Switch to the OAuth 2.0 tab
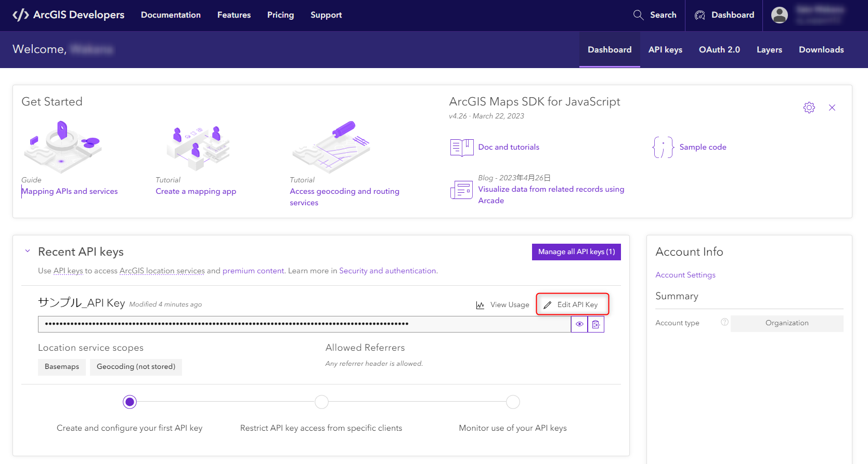This screenshot has height=464, width=868. 719,50
